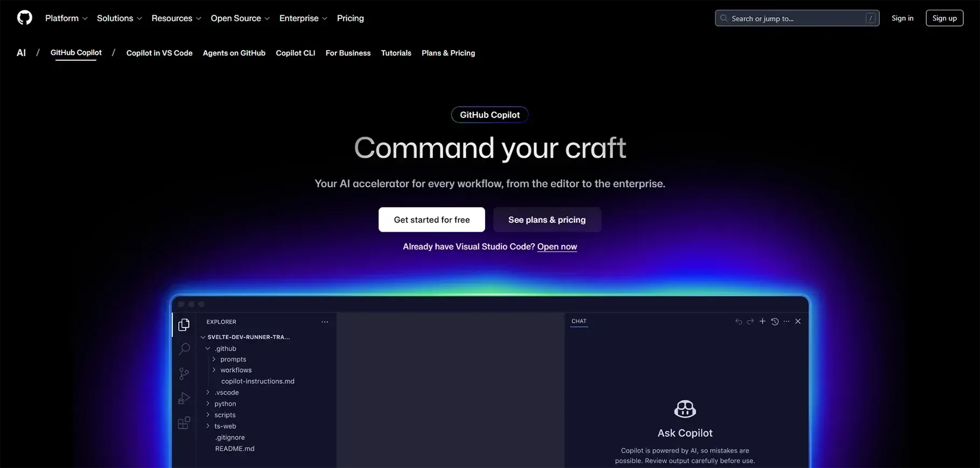
Task: Open the .gitignore file
Action: pos(230,437)
